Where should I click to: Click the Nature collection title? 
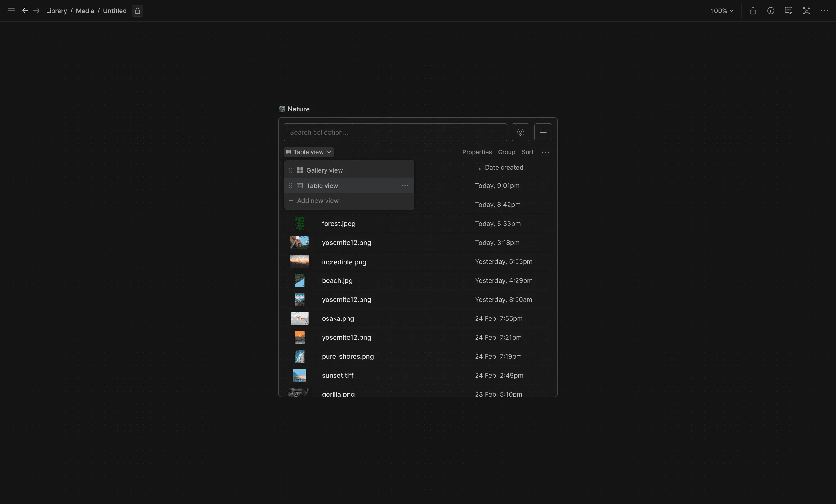[299, 109]
